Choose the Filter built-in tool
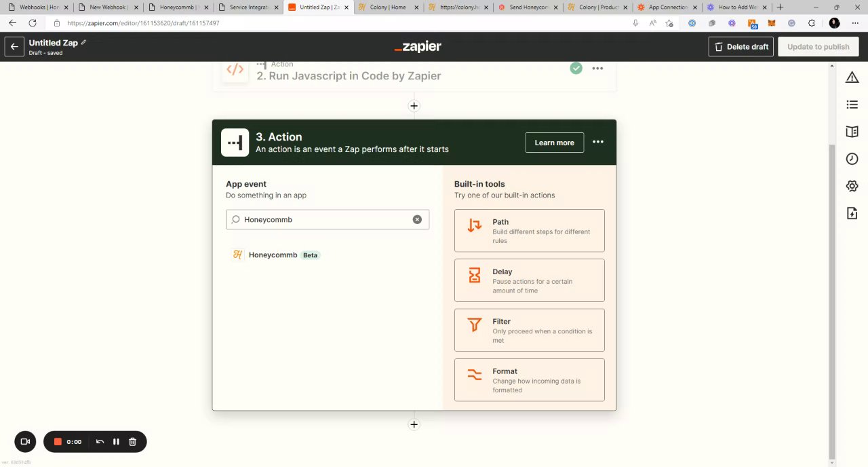868x467 pixels. [x=530, y=330]
